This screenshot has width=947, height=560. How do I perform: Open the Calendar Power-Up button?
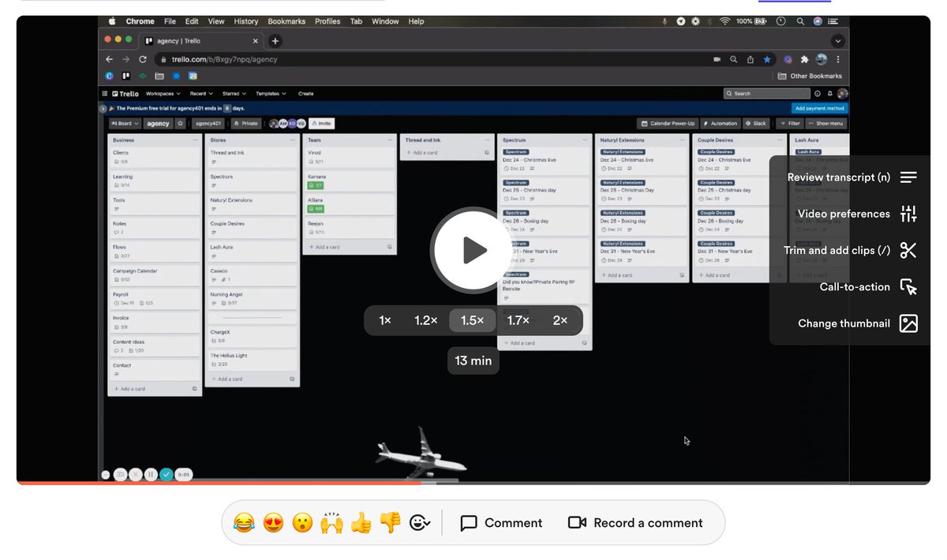(667, 123)
